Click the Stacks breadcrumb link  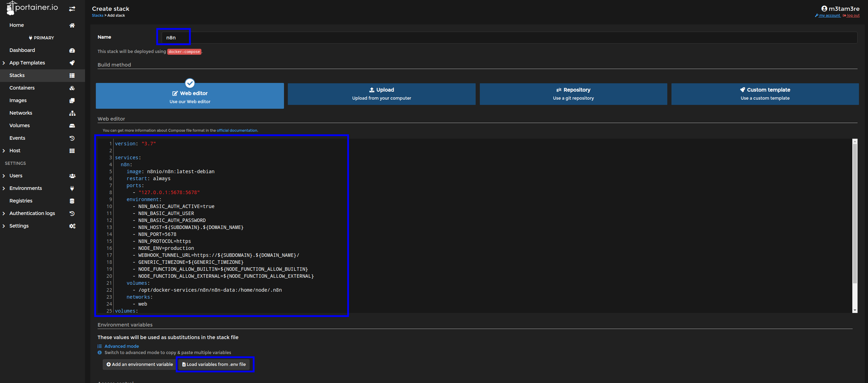point(98,15)
